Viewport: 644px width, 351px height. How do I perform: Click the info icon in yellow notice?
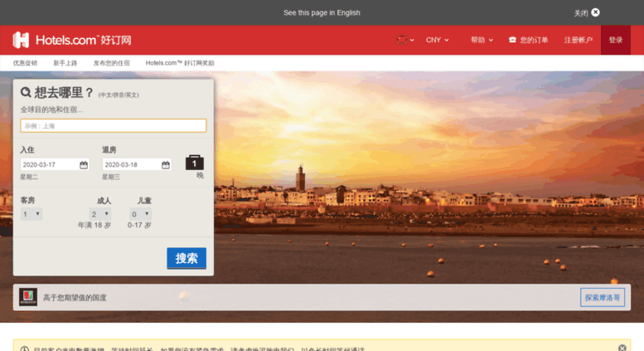pos(25,349)
